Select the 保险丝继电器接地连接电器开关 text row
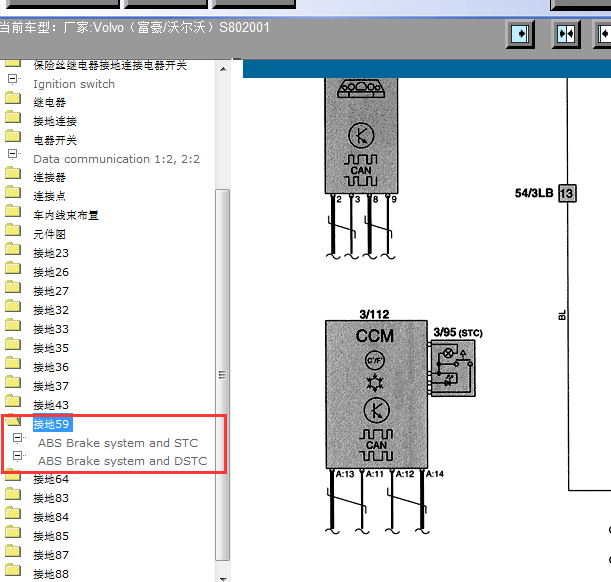Viewport: 611px width, 582px height. [110, 65]
